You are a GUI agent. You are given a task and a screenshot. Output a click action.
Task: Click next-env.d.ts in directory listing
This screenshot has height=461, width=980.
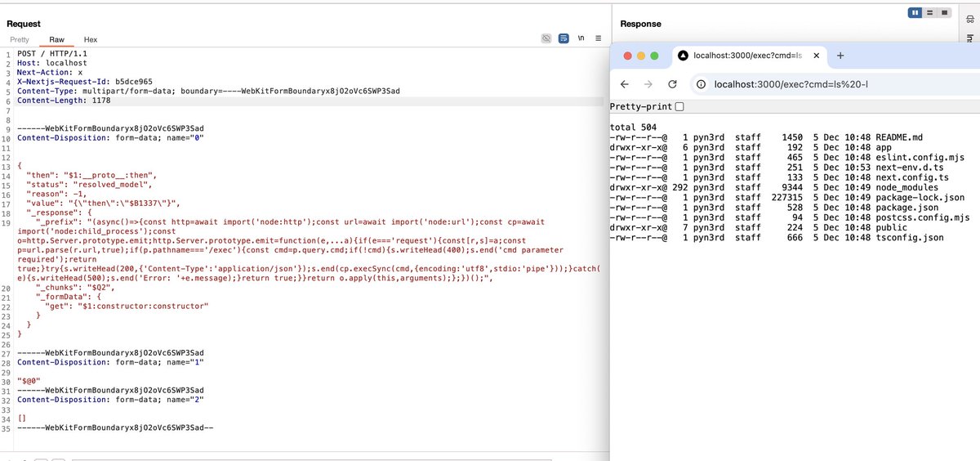pos(911,168)
